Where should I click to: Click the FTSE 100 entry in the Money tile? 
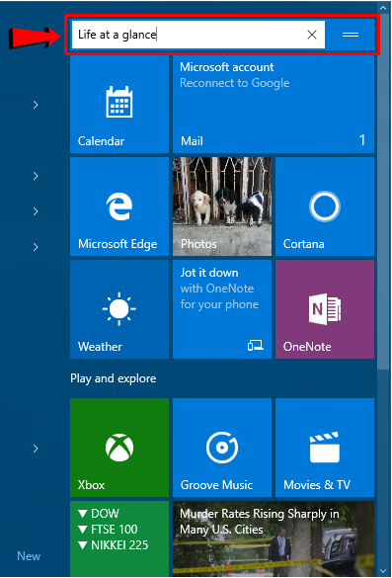108,530
